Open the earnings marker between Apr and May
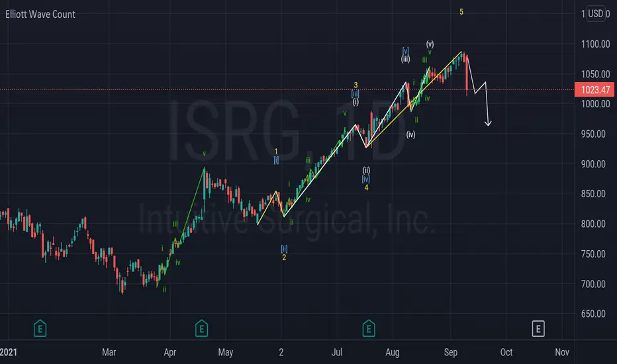The width and height of the screenshot is (617, 364). pyautogui.click(x=201, y=328)
